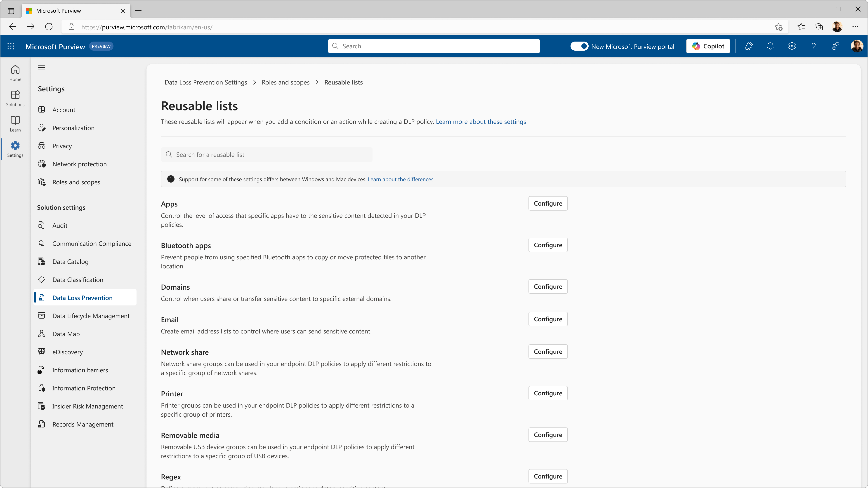Click Configure for Apps

click(548, 203)
